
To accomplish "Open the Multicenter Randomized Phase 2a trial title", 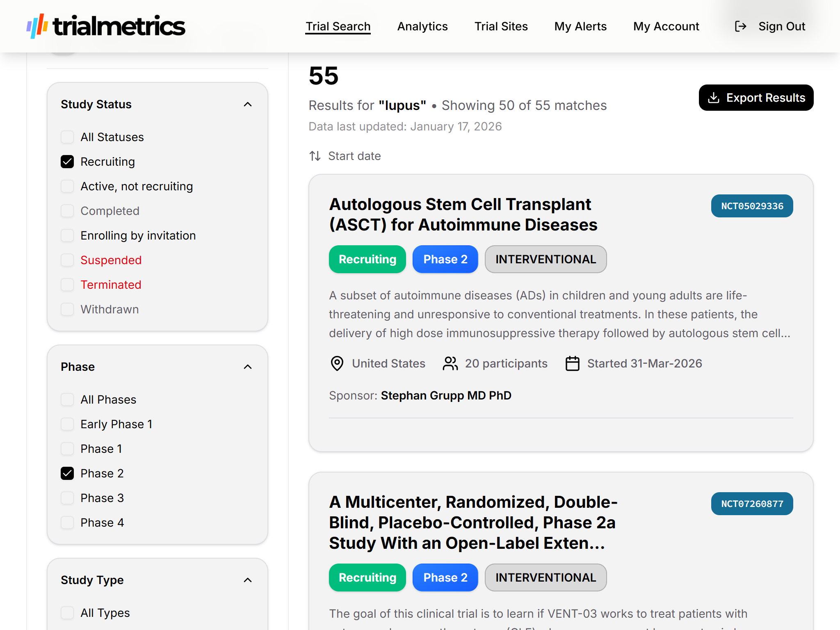I will click(x=473, y=523).
